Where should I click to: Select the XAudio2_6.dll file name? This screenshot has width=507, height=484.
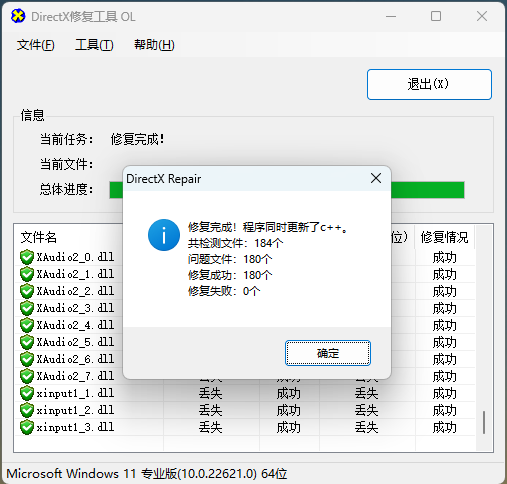[x=75, y=359]
